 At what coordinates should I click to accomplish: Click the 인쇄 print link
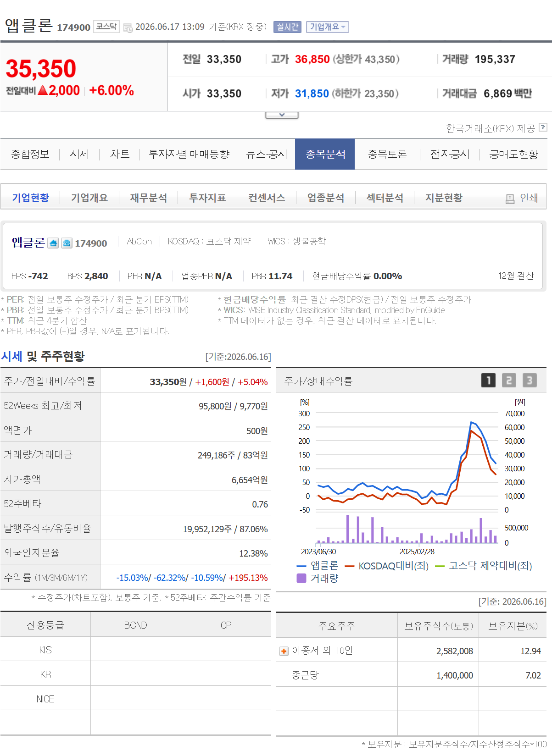pos(529,198)
